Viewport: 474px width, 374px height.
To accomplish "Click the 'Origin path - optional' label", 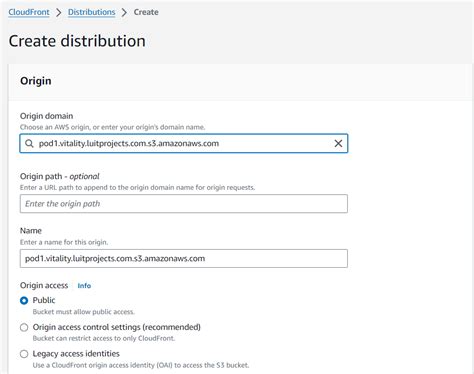I will (60, 176).
